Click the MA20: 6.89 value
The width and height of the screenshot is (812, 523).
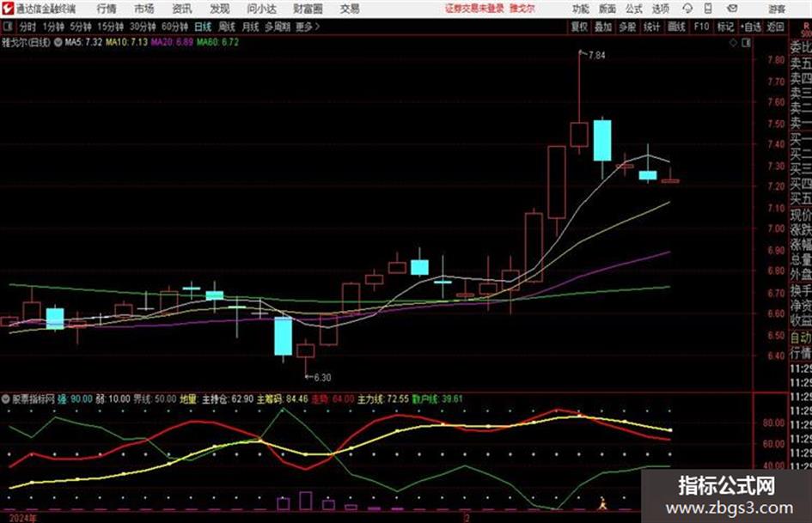pyautogui.click(x=172, y=42)
